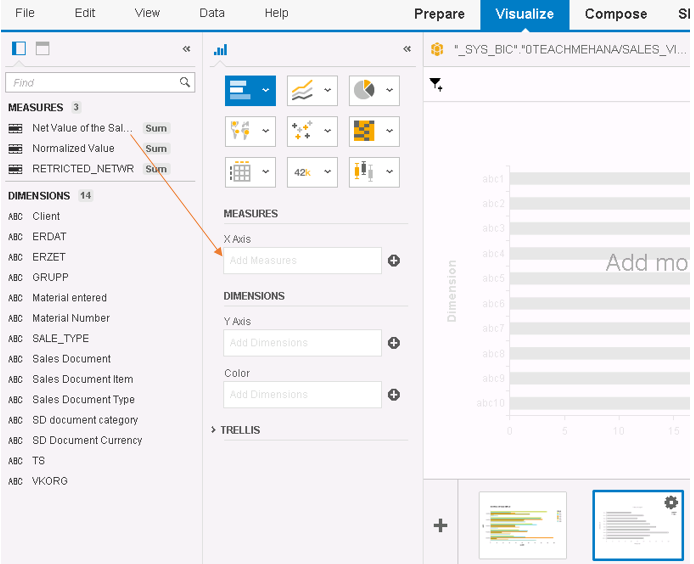This screenshot has width=694, height=564.
Task: Click measure icon beside Net Value of the Sal...
Action: [x=15, y=128]
